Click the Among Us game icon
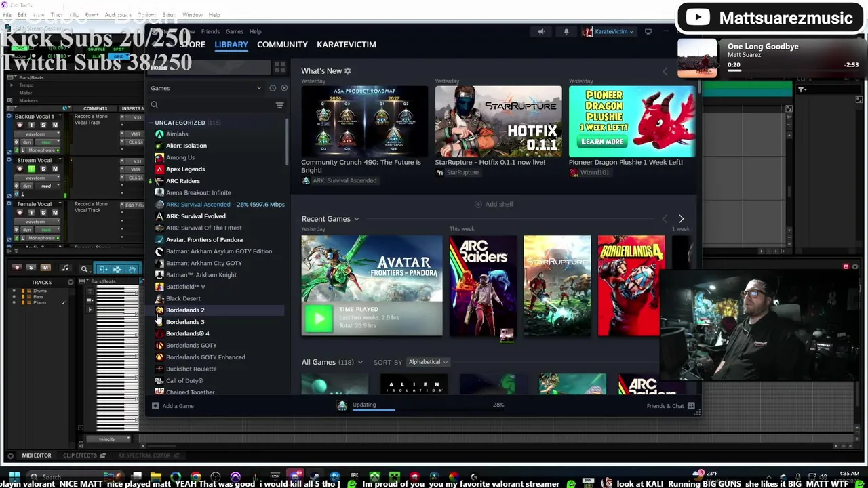The height and width of the screenshot is (488, 868). pos(159,157)
